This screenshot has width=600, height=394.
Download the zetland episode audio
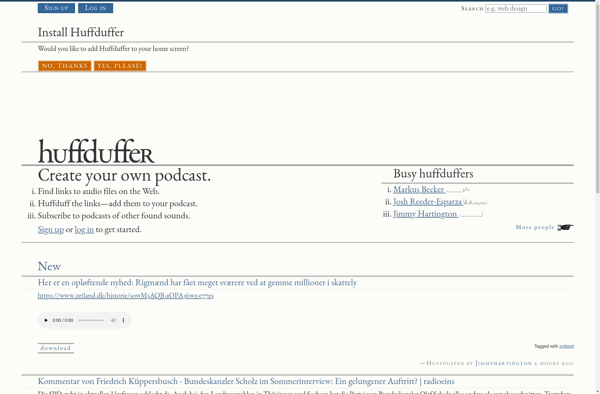tap(56, 348)
